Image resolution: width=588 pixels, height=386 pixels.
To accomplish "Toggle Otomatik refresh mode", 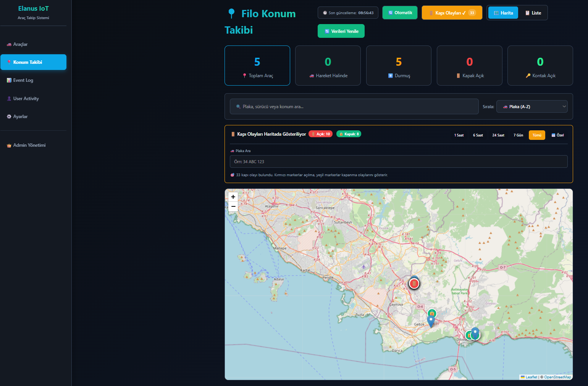I will click(x=400, y=12).
